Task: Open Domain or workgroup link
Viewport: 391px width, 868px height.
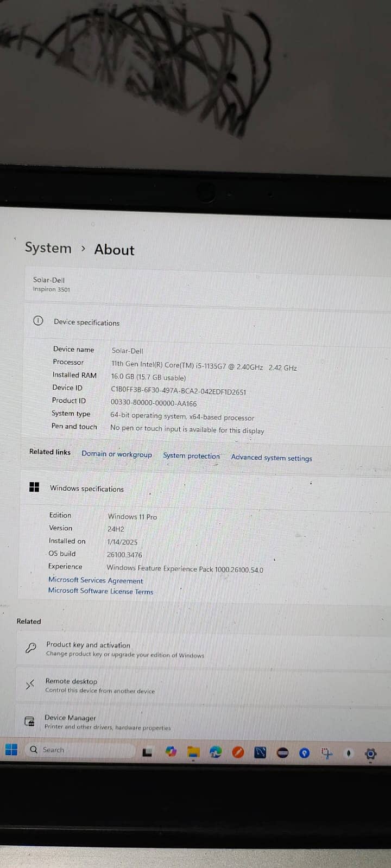Action: (117, 454)
